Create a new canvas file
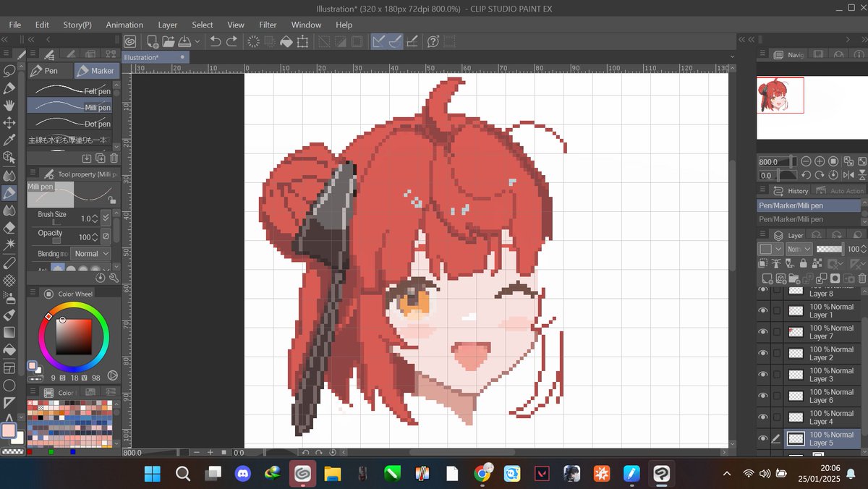Image resolution: width=868 pixels, height=489 pixels. (153, 42)
